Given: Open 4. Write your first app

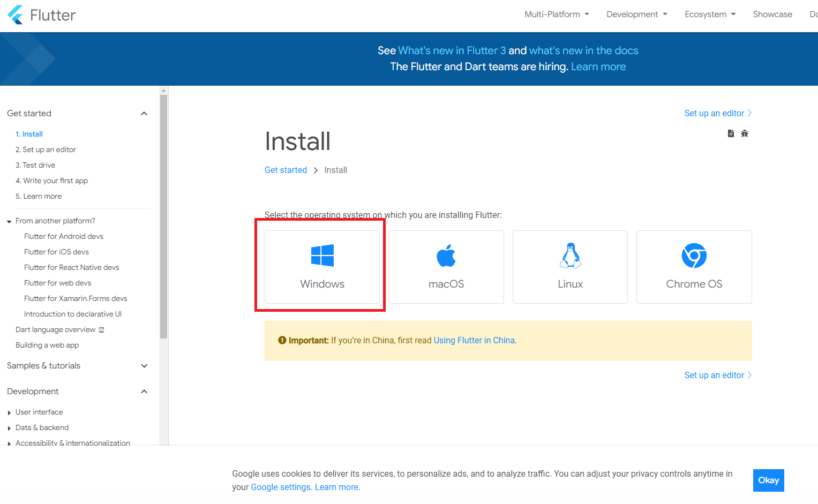Looking at the screenshot, I should click(x=51, y=180).
